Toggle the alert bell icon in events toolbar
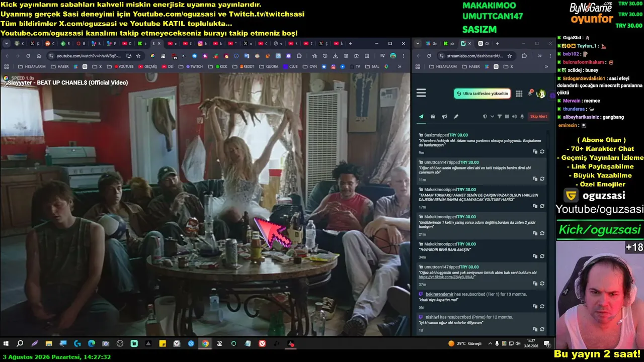This screenshot has height=362, width=644. pos(522,117)
